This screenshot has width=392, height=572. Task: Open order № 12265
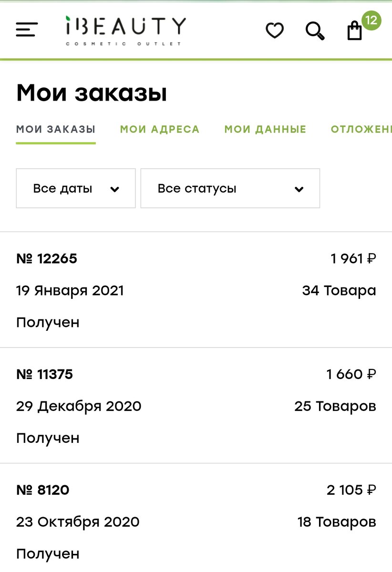(x=196, y=290)
